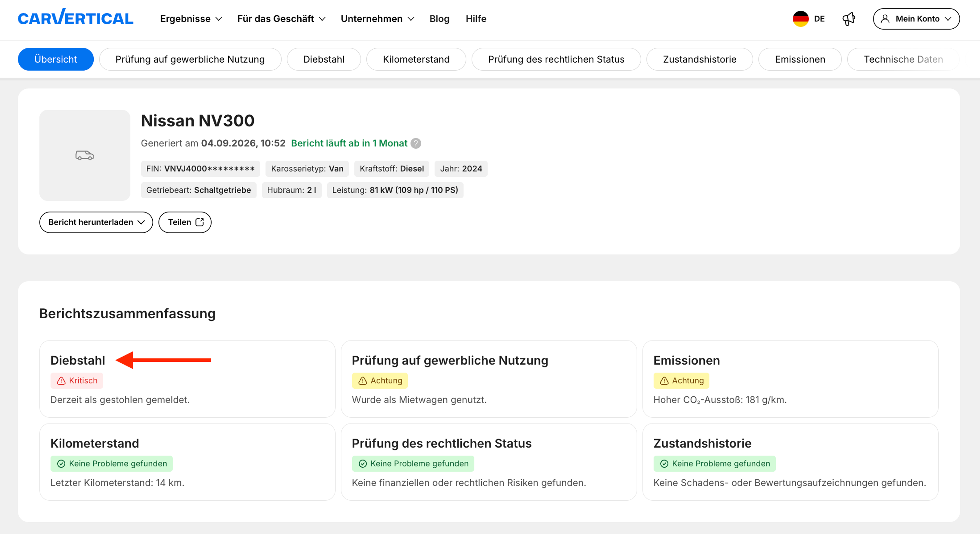The width and height of the screenshot is (980, 534).
Task: Open the Blog page
Action: pos(439,19)
